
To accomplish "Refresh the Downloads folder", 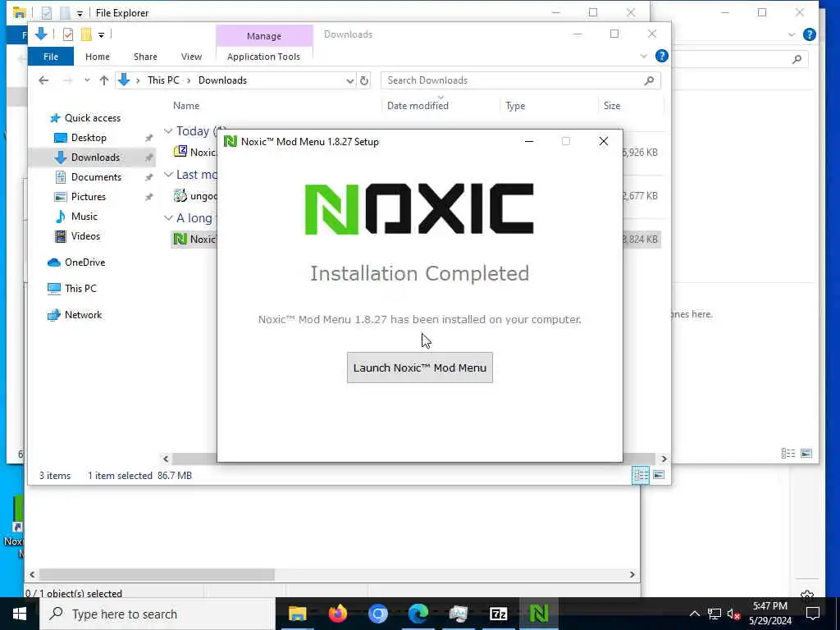I will pos(364,80).
